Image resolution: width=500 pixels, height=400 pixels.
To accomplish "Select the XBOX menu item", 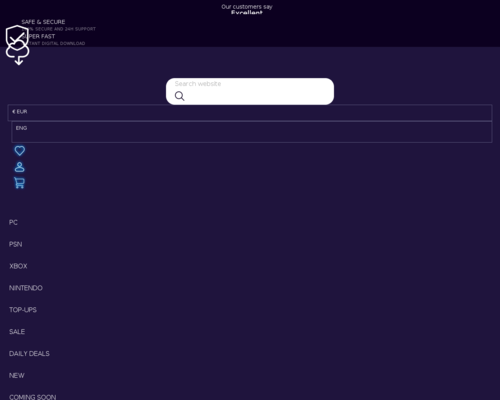I will point(18,266).
